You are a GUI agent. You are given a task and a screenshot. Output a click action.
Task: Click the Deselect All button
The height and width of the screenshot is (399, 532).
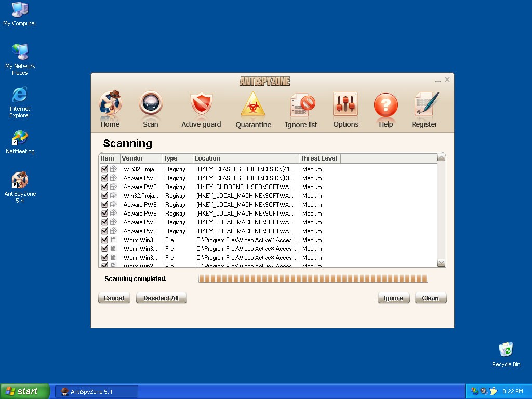coord(161,298)
